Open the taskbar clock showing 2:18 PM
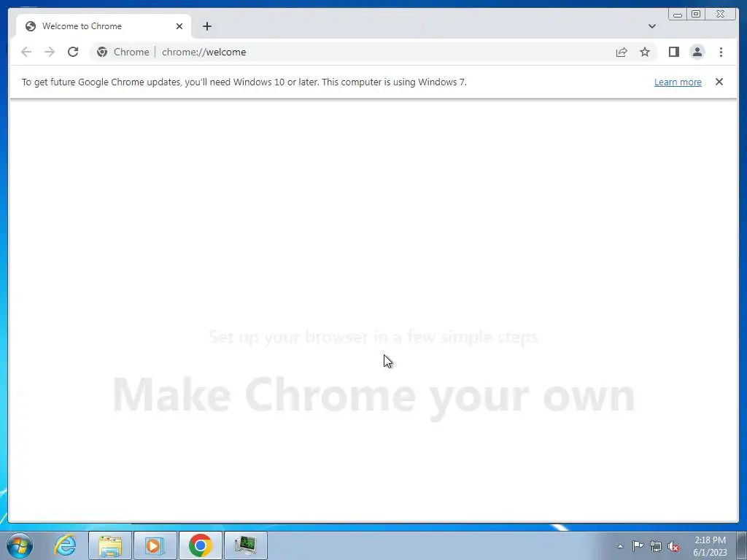This screenshot has width=747, height=560. [710, 546]
